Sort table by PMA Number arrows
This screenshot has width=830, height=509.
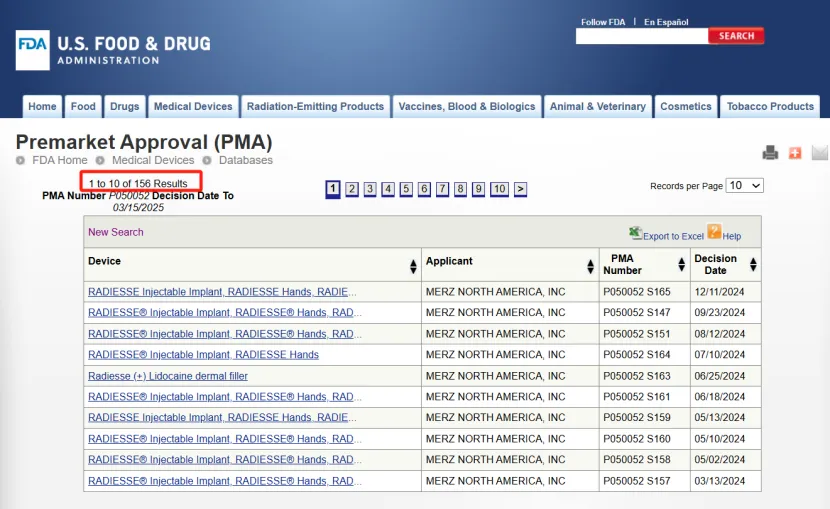[x=681, y=264]
